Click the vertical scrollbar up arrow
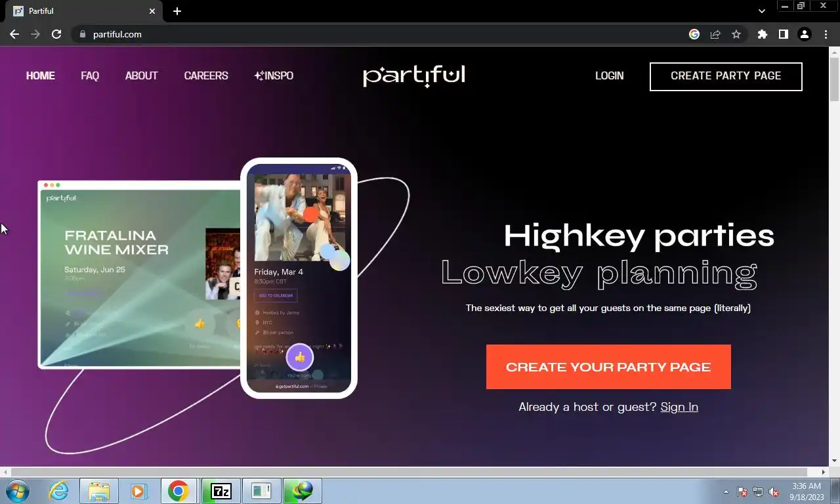 click(834, 52)
